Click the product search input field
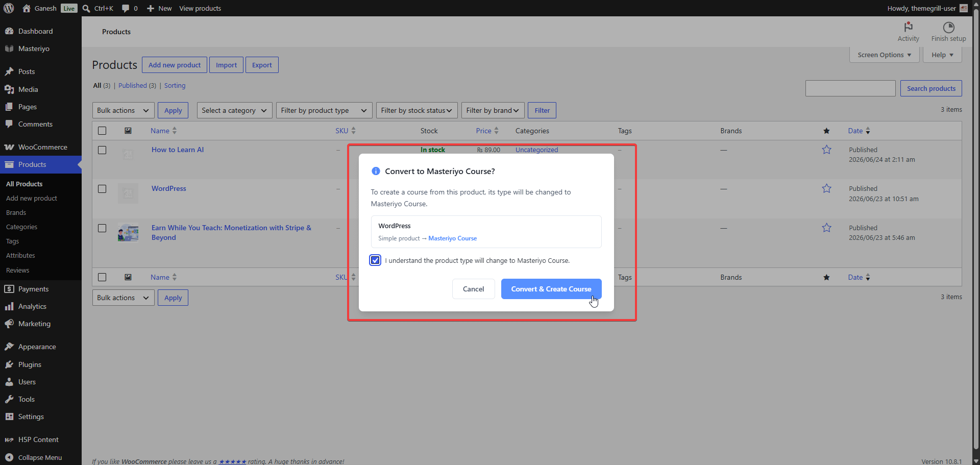The width and height of the screenshot is (980, 465). click(850, 88)
